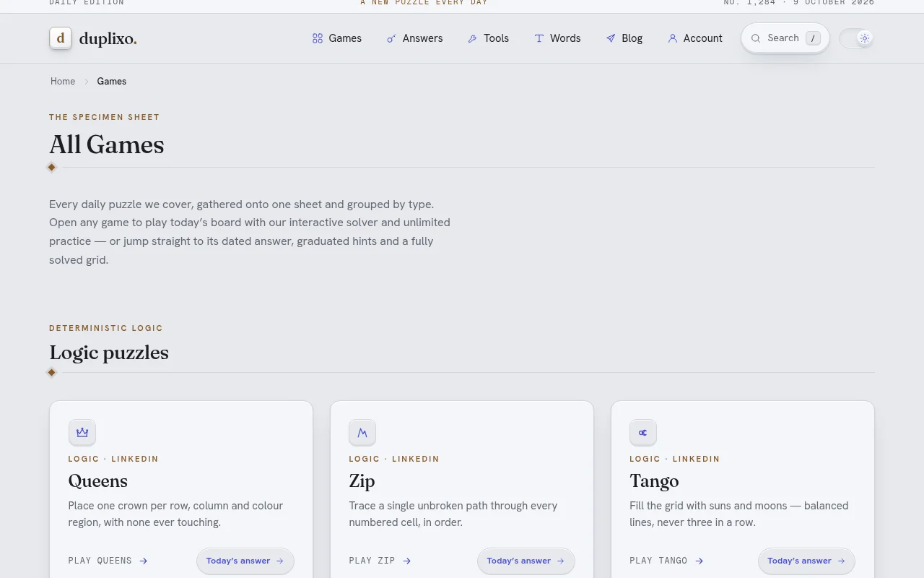Click the All Games heading
The height and width of the screenshot is (578, 924).
pos(107,144)
